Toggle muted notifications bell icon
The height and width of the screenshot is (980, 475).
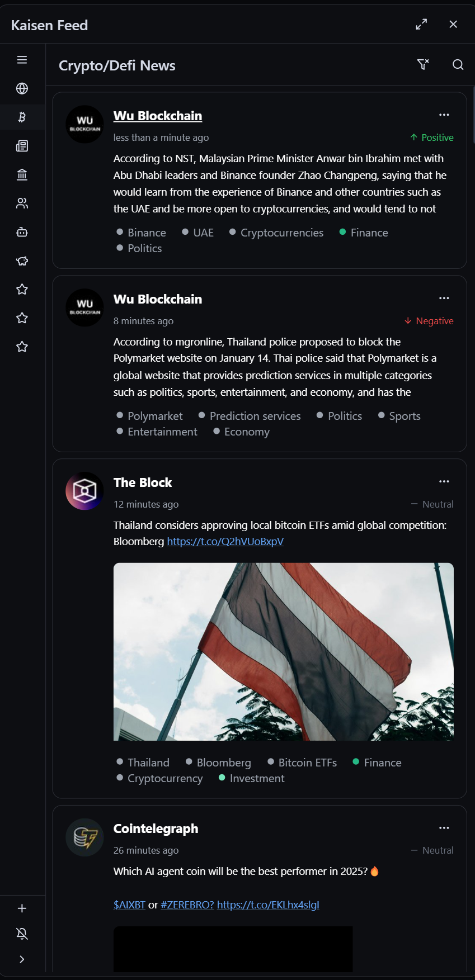pyautogui.click(x=22, y=934)
